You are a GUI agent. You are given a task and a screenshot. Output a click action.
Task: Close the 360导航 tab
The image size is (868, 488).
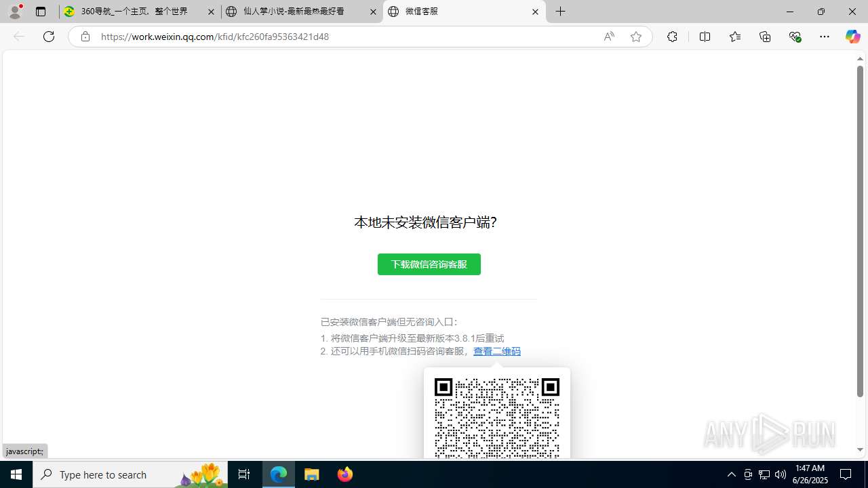(211, 12)
